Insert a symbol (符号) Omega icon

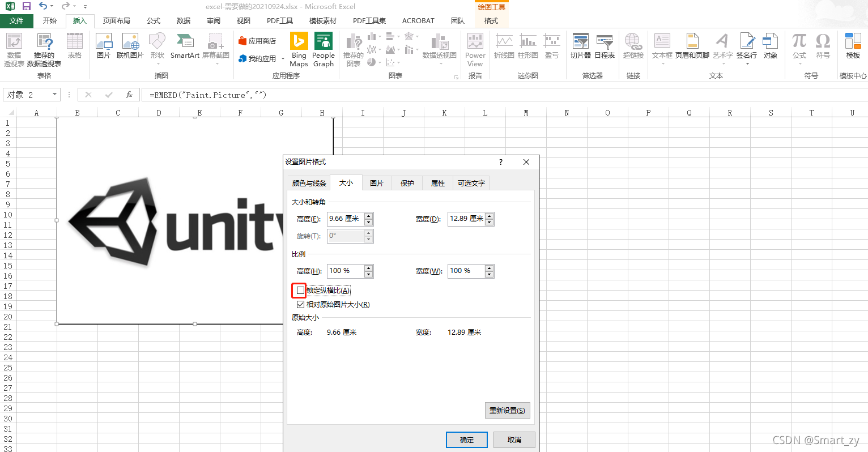[x=823, y=46]
